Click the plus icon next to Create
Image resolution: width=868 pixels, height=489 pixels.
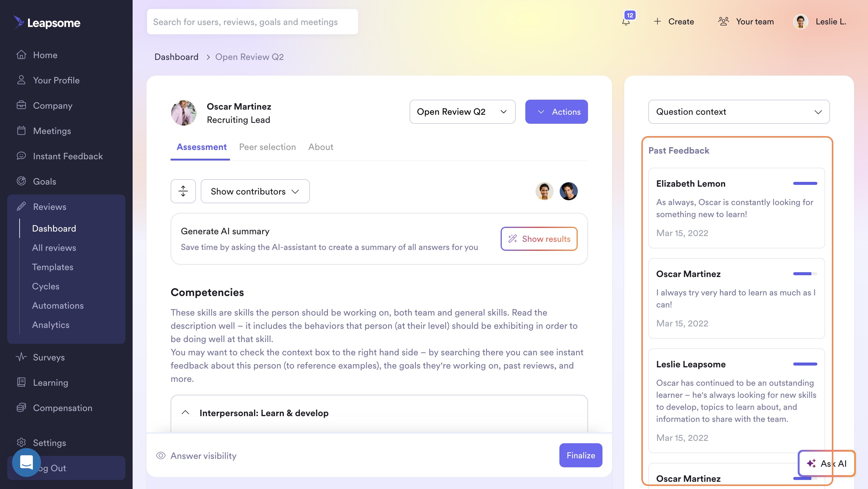[657, 22]
